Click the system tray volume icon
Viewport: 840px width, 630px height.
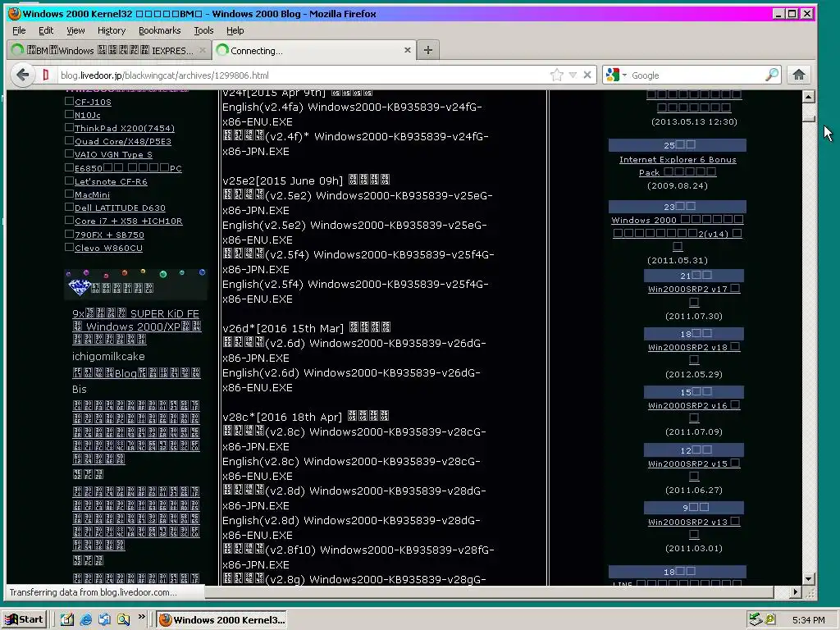[769, 619]
